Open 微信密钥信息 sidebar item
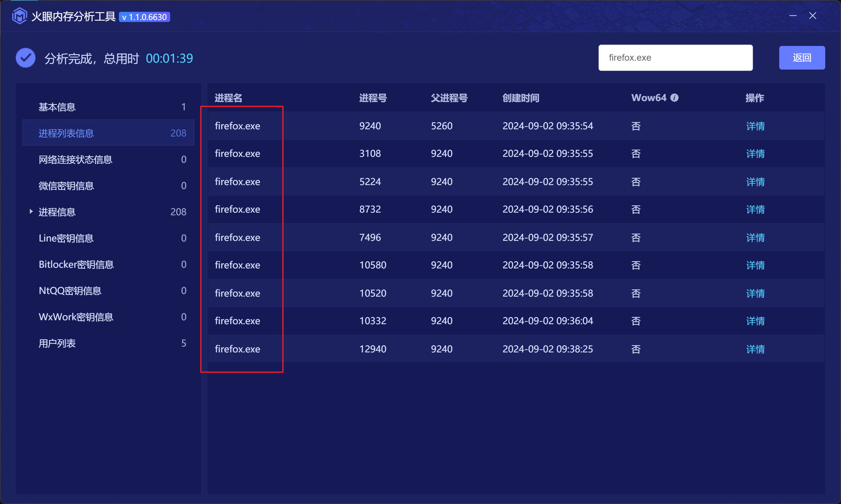Viewport: 841px width, 504px height. (x=66, y=186)
